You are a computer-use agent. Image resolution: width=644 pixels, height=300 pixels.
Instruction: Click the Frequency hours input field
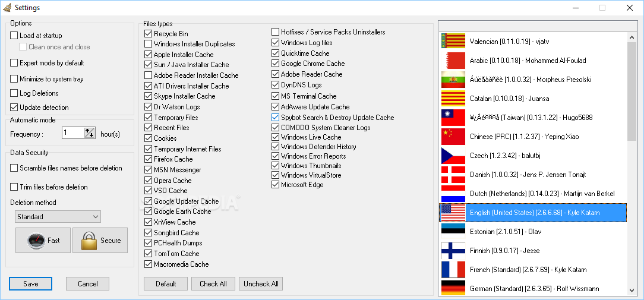coord(73,132)
